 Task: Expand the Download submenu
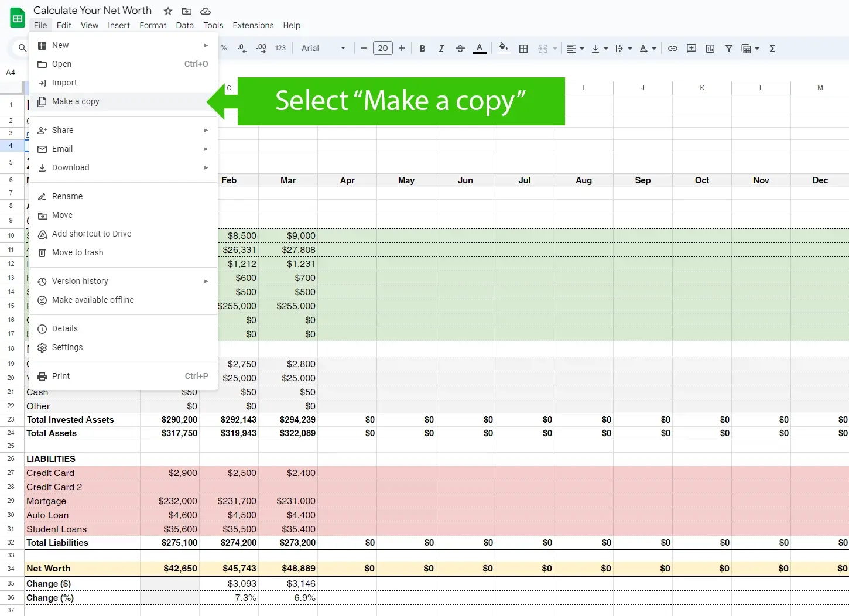click(x=123, y=167)
